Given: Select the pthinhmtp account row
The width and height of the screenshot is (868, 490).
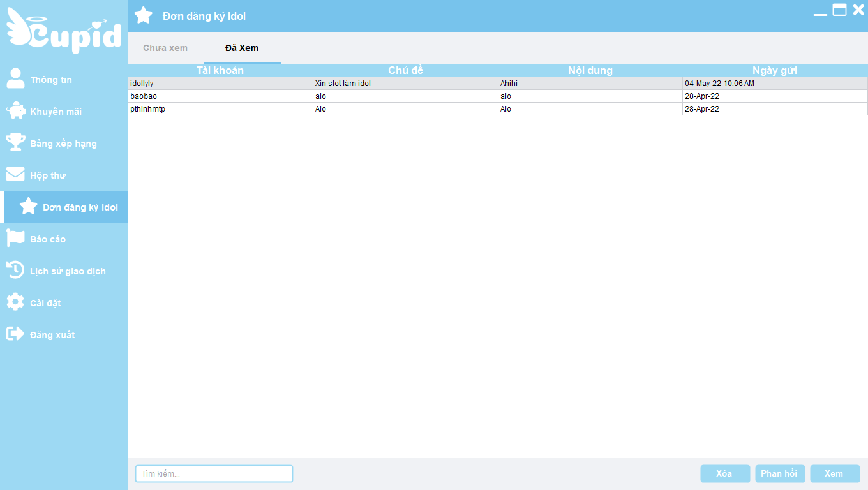Looking at the screenshot, I should pyautogui.click(x=220, y=109).
